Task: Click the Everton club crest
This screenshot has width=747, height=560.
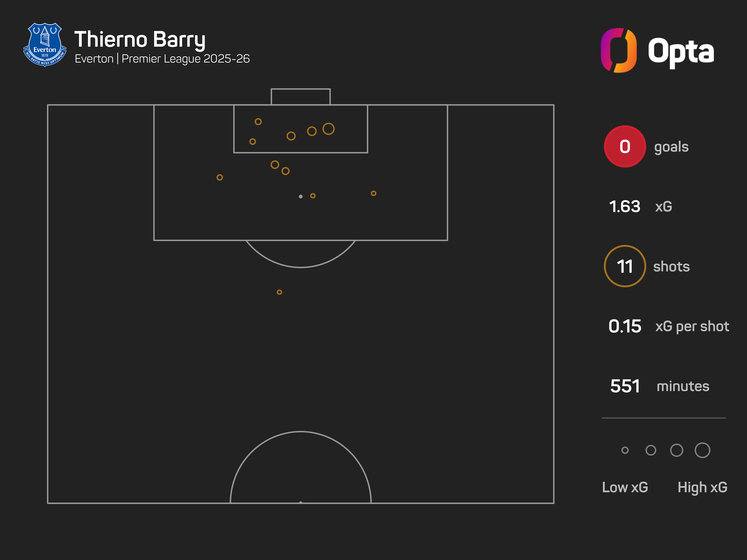Action: pyautogui.click(x=45, y=45)
